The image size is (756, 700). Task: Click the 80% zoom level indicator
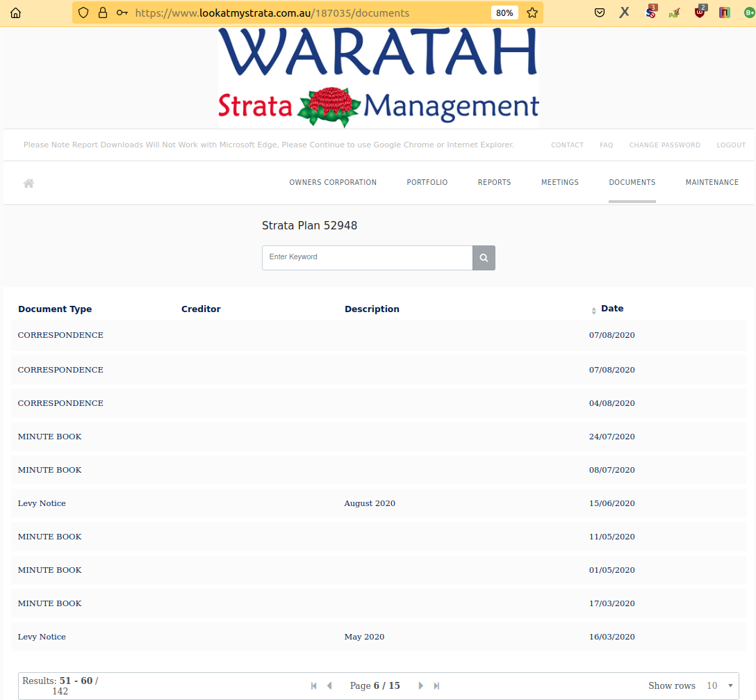504,13
